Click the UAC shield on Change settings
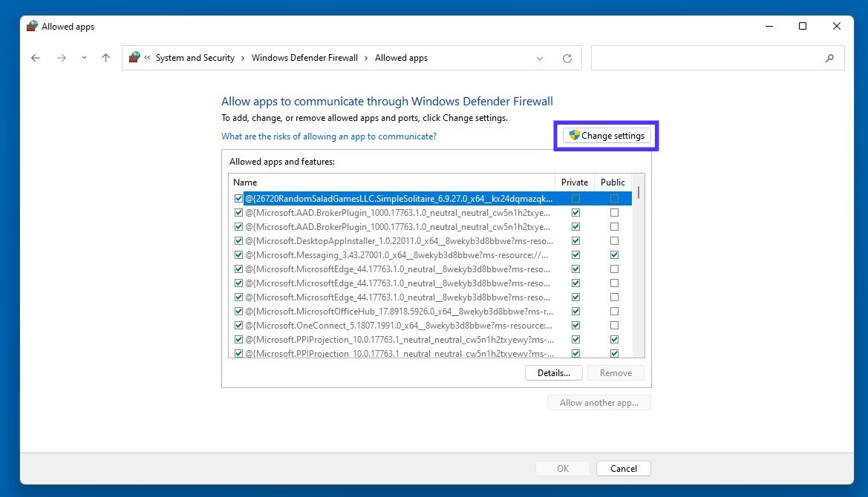 (574, 136)
